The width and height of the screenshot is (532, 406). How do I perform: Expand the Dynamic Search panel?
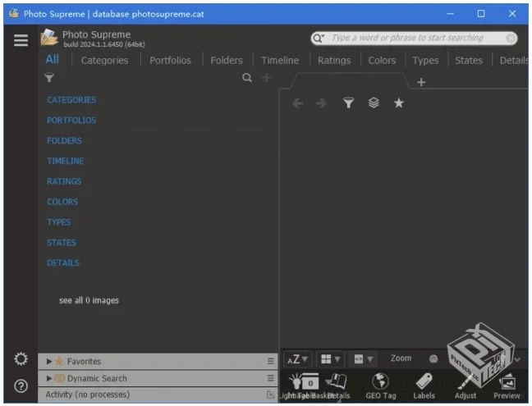pyautogui.click(x=49, y=378)
